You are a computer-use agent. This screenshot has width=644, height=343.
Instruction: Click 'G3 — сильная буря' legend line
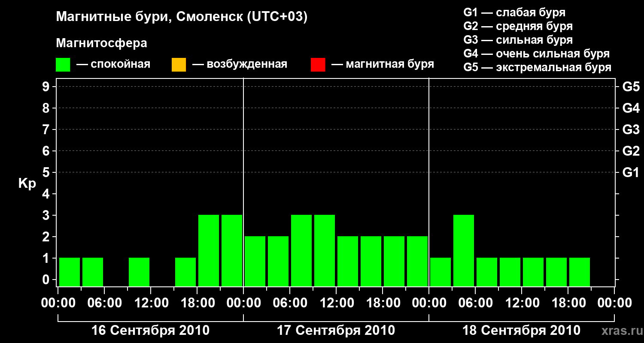[x=518, y=40]
